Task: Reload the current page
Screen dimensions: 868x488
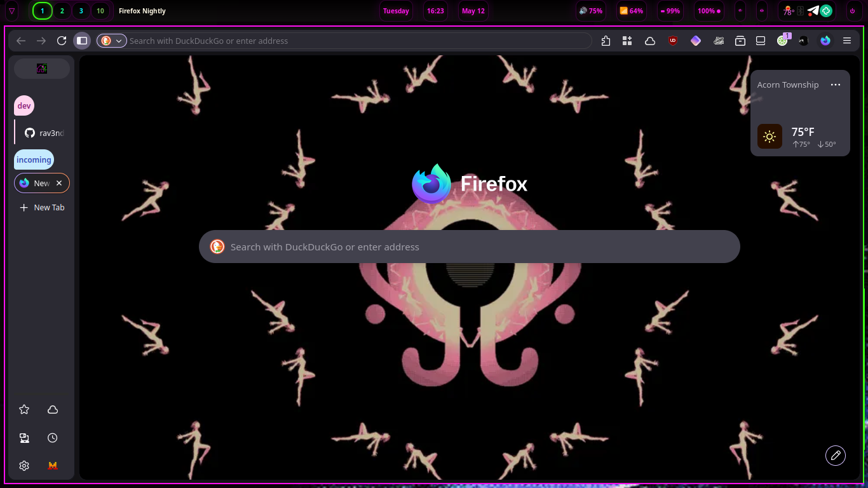Action: 62,41
